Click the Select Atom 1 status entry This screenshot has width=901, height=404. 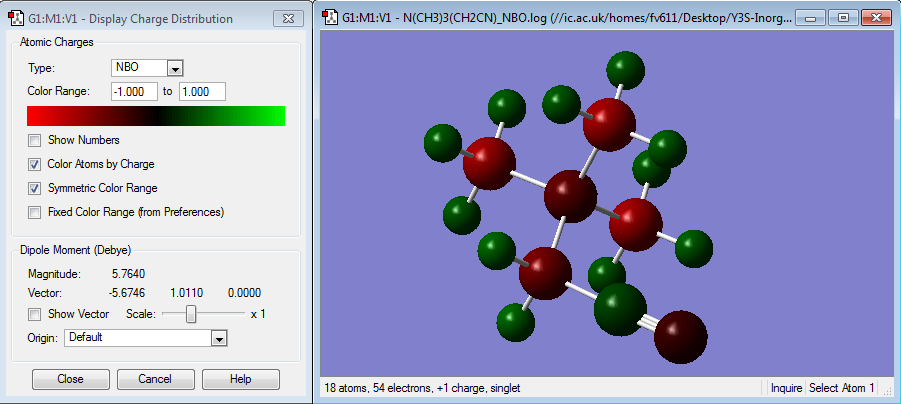click(x=841, y=388)
